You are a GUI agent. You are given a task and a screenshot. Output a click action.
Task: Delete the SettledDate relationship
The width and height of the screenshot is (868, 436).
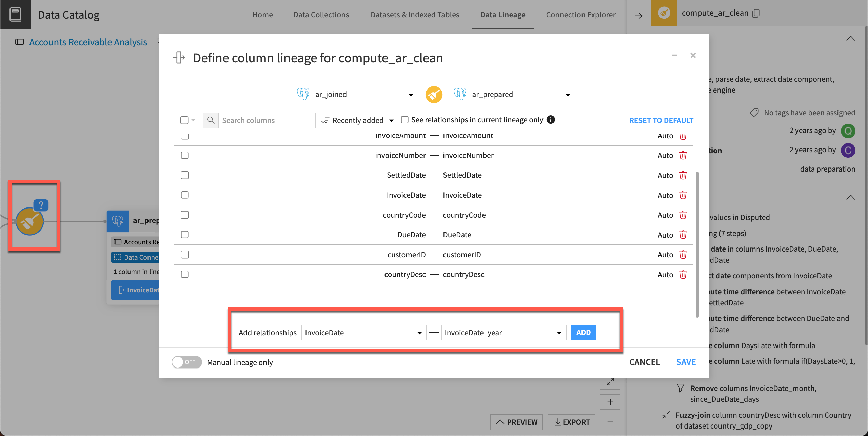[683, 175]
